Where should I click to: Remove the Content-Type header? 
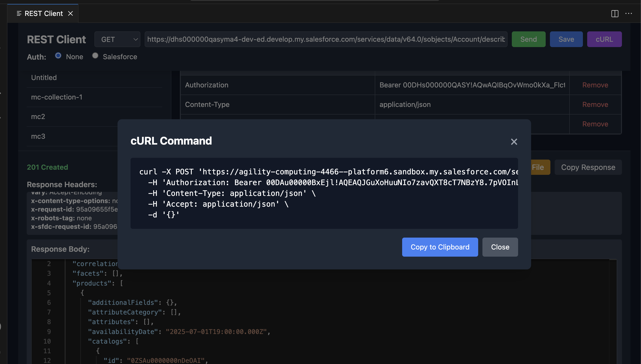tap(595, 104)
